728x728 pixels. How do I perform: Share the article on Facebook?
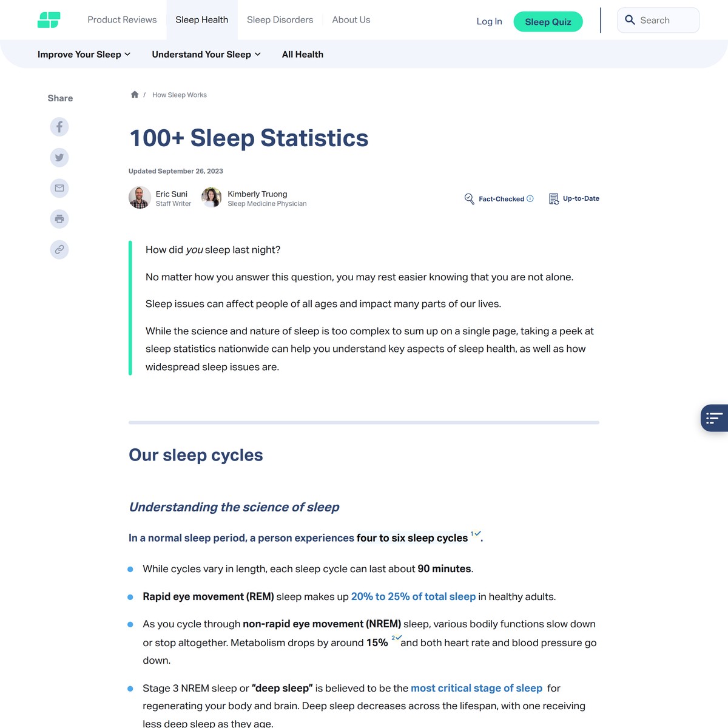click(59, 127)
